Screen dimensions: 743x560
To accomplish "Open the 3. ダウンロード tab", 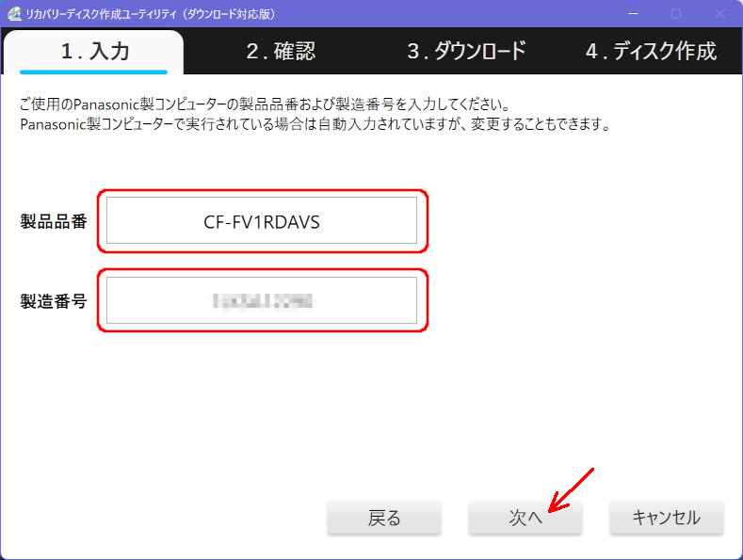I will (466, 51).
